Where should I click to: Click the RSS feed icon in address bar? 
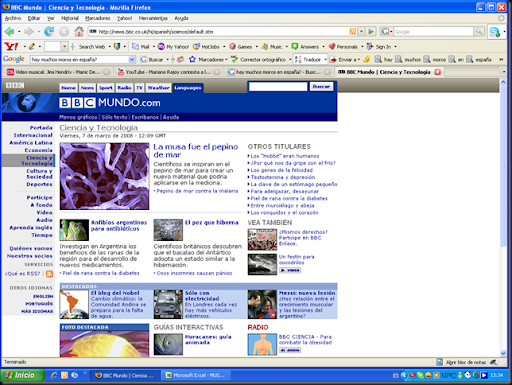click(353, 32)
